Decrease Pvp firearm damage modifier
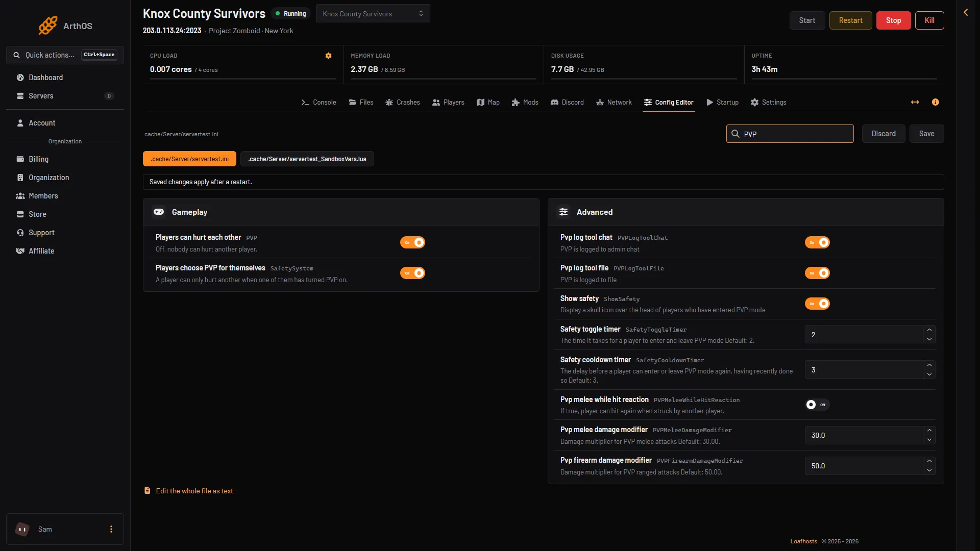The height and width of the screenshot is (551, 980). tap(929, 470)
